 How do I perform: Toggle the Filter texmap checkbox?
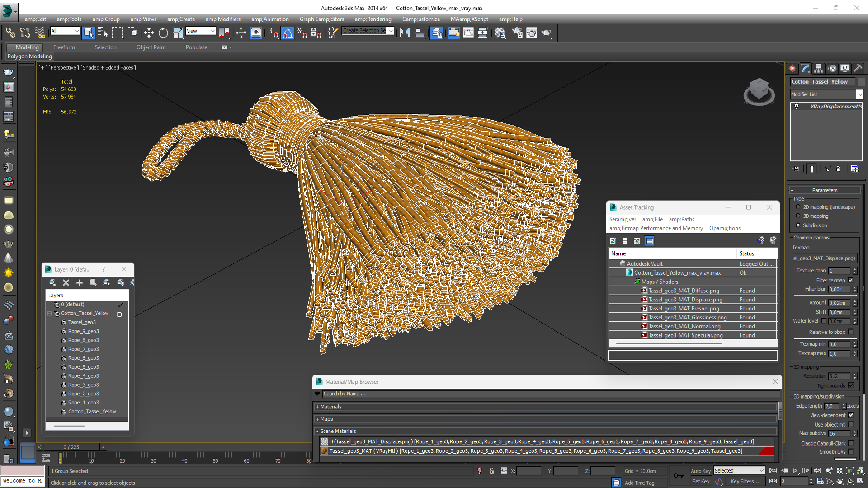pos(851,280)
